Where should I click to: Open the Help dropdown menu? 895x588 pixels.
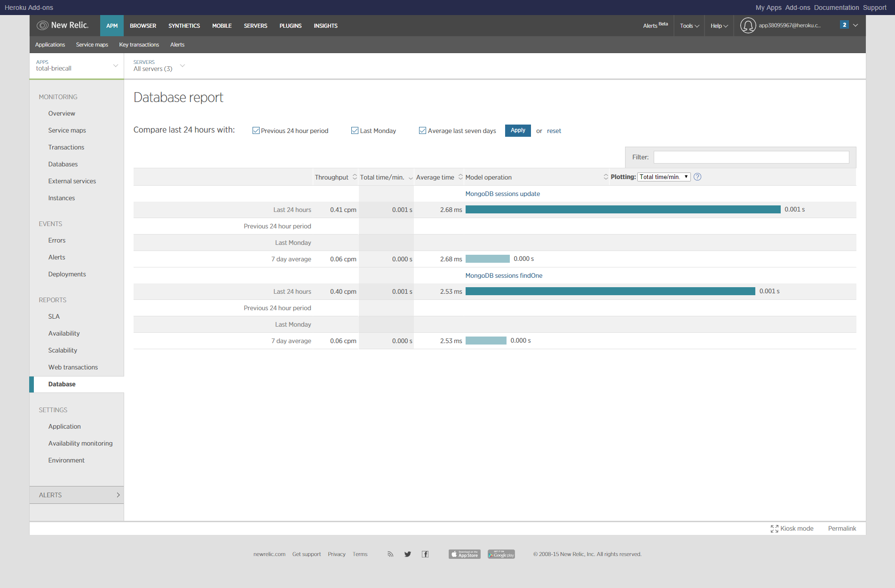(719, 26)
